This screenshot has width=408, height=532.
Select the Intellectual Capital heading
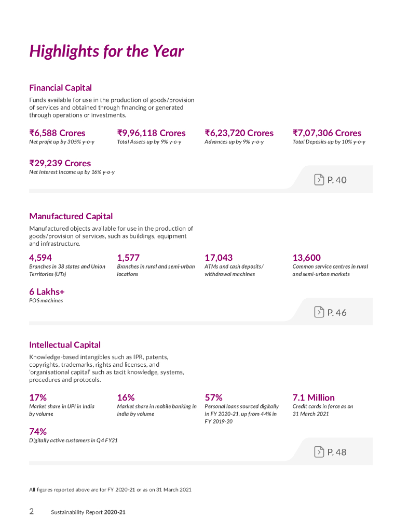coord(65,345)
